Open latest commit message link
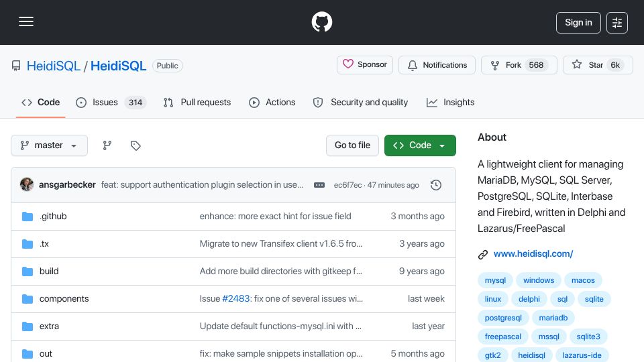The image size is (644, 362). (202, 185)
